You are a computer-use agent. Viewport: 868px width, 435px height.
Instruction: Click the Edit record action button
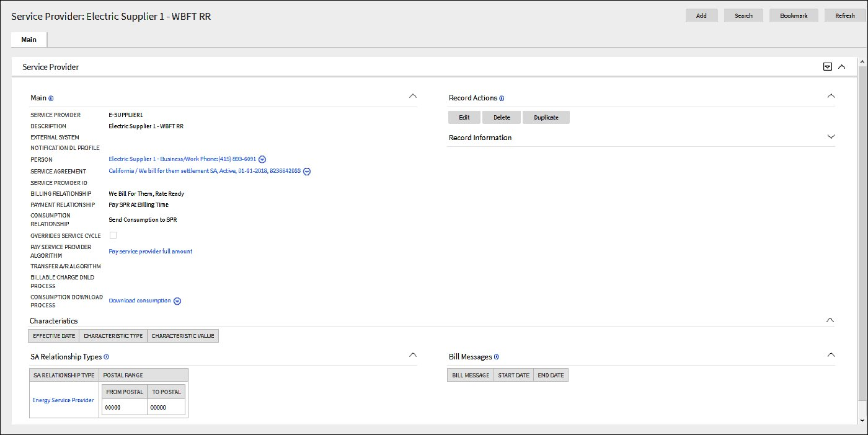coord(464,117)
